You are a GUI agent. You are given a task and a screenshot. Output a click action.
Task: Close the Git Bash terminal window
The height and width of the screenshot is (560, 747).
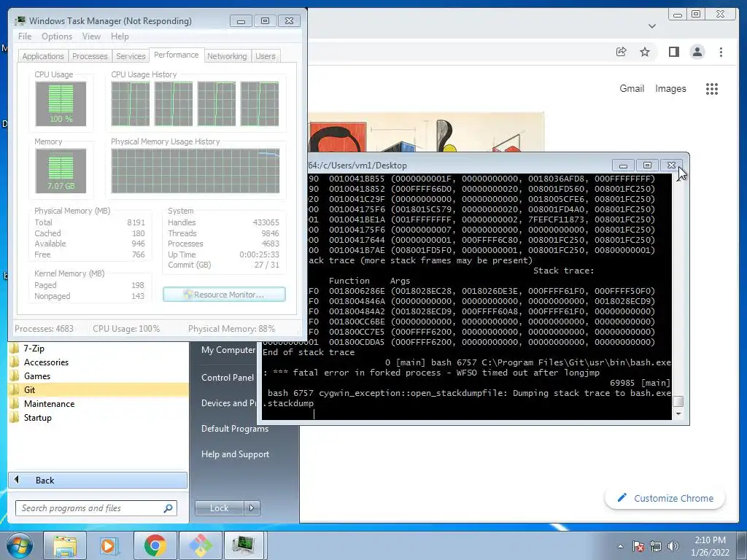(671, 166)
